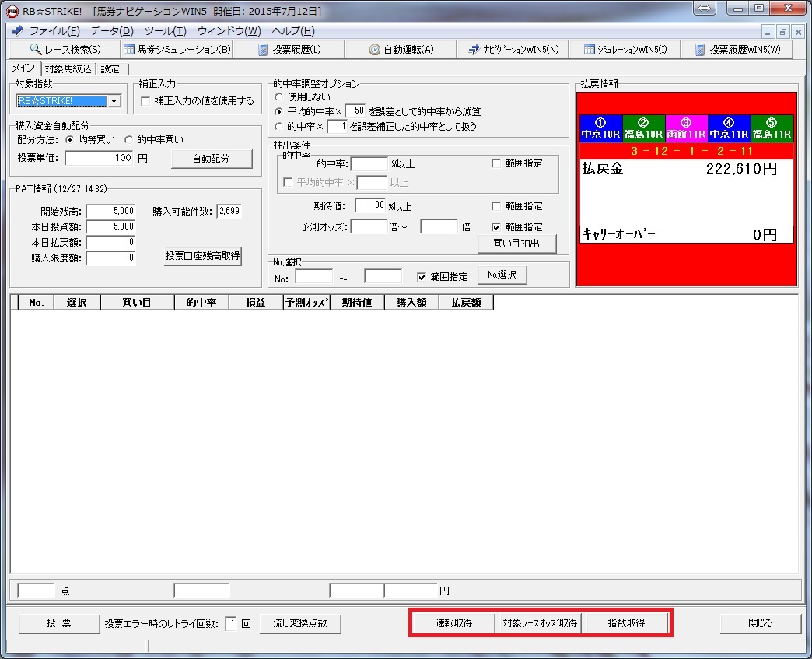Focus the 購入限度額 field
The image size is (812, 659).
point(110,258)
